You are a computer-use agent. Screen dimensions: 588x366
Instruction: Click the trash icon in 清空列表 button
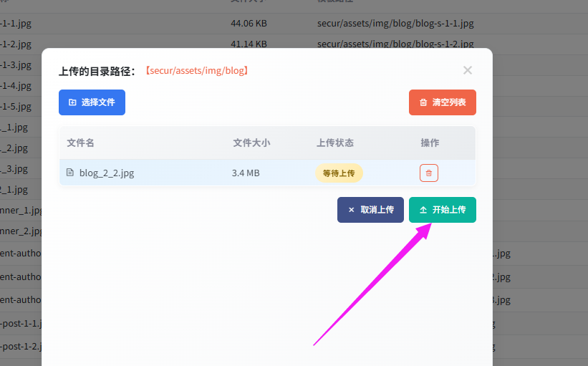(x=423, y=102)
